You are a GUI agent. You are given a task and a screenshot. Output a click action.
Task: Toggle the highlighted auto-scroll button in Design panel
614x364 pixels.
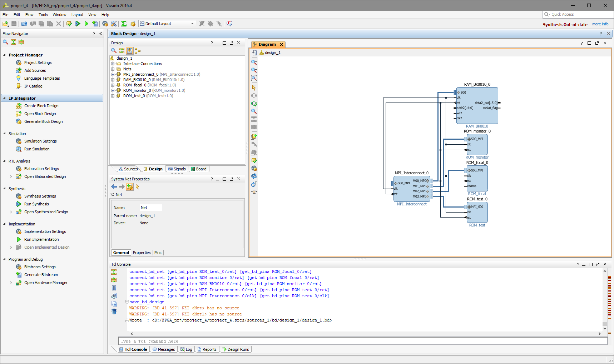click(x=130, y=51)
